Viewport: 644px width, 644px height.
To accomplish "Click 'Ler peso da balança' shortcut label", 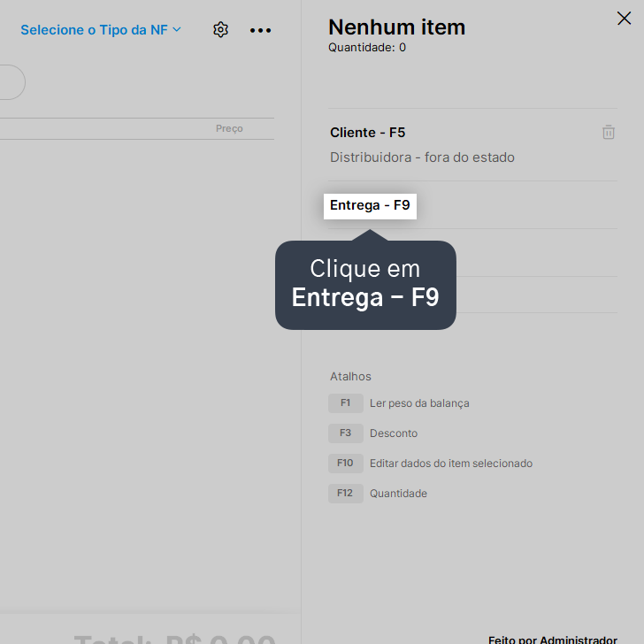I will (x=419, y=403).
